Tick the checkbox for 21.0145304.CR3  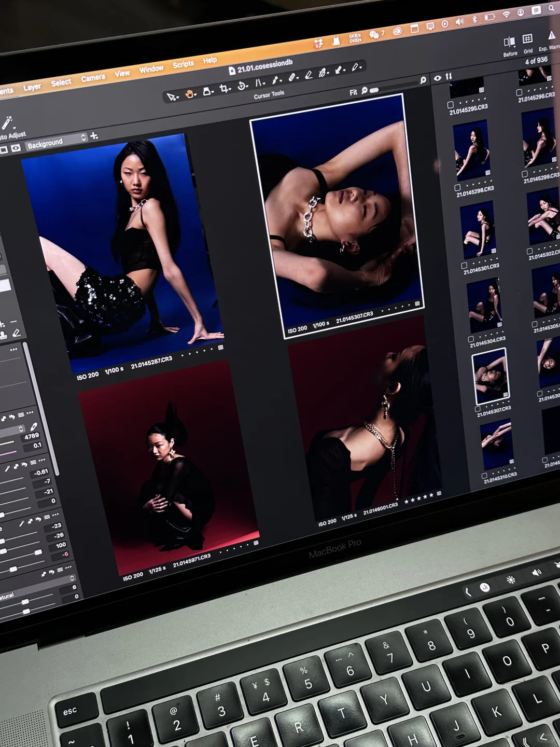pyautogui.click(x=471, y=339)
